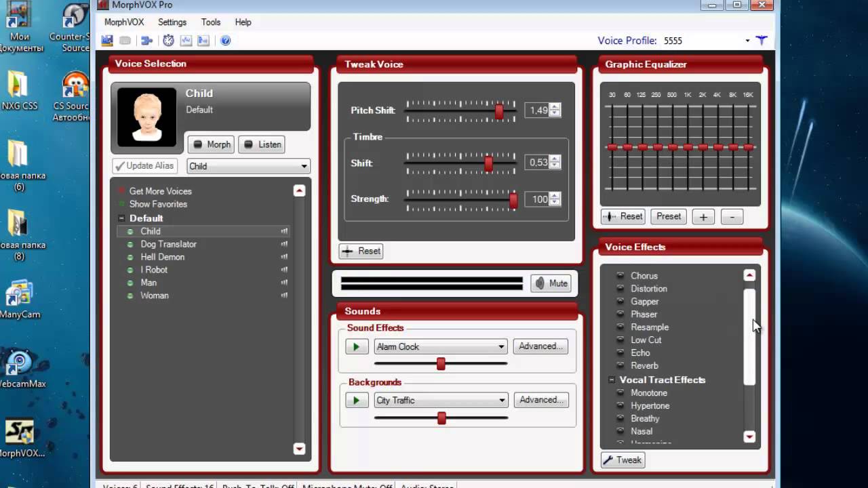The height and width of the screenshot is (488, 868).
Task: Open the Voice Profile 5555 dropdown
Action: [x=747, y=41]
